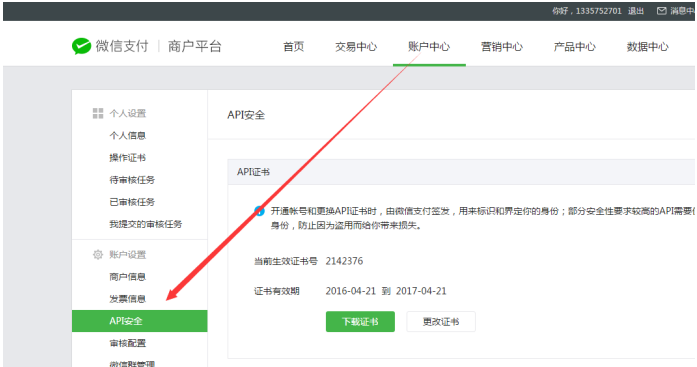Select the highlighted API安全 sidebar item
This screenshot has height=367, width=697.
tap(140, 321)
